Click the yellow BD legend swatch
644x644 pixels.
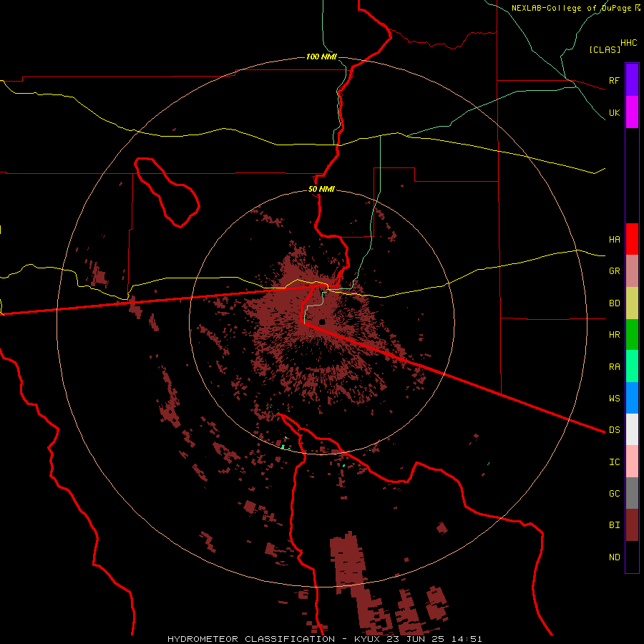point(632,303)
